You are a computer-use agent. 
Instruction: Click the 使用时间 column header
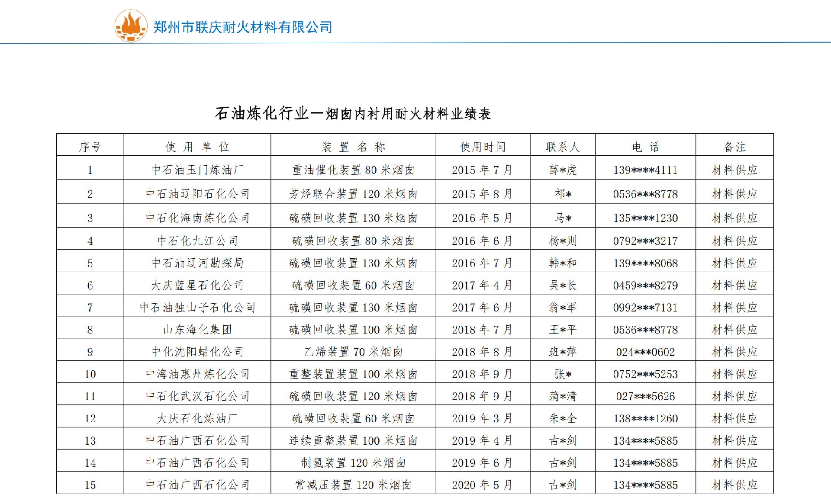click(x=483, y=147)
